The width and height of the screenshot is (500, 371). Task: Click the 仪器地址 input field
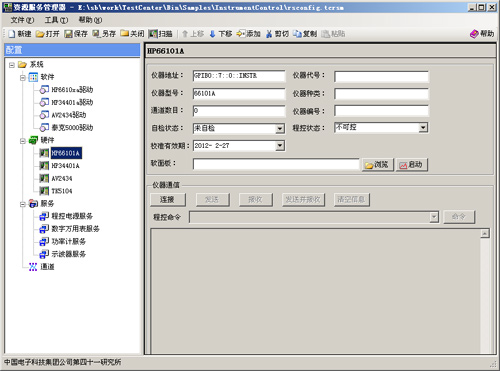239,76
